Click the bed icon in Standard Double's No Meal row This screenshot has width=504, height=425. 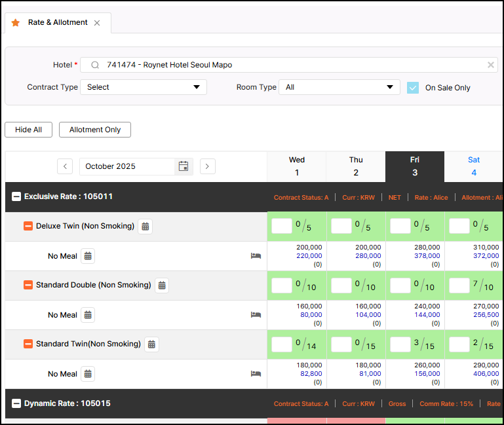[256, 315]
